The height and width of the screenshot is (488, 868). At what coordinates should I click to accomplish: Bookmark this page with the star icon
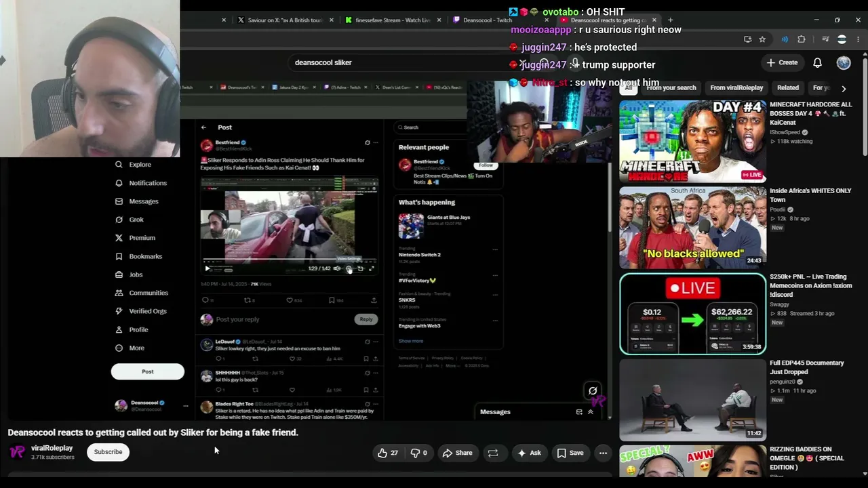[762, 39]
